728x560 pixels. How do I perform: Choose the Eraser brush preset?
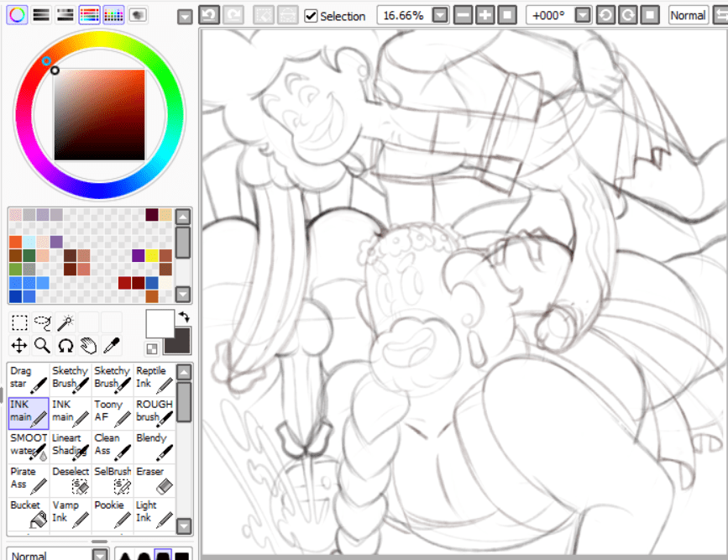155,479
